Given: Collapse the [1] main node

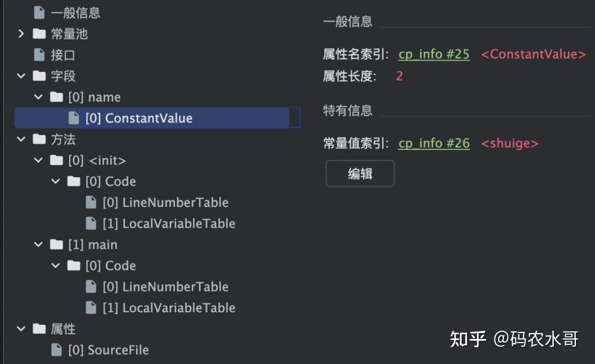Looking at the screenshot, I should (37, 244).
